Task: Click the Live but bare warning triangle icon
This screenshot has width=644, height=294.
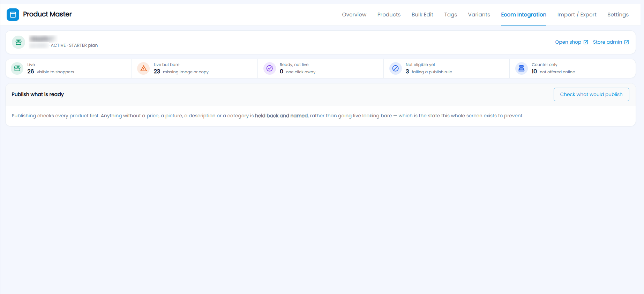Action: tap(143, 68)
